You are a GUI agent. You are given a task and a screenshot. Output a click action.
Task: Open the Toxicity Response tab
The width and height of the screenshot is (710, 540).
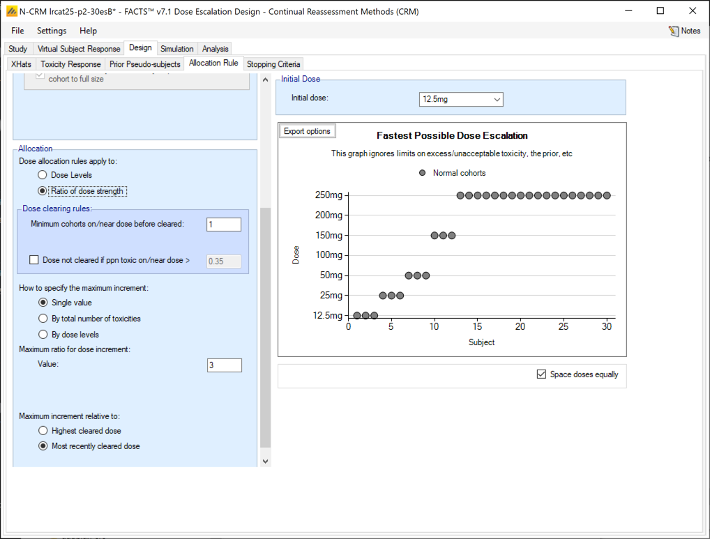tap(71, 64)
